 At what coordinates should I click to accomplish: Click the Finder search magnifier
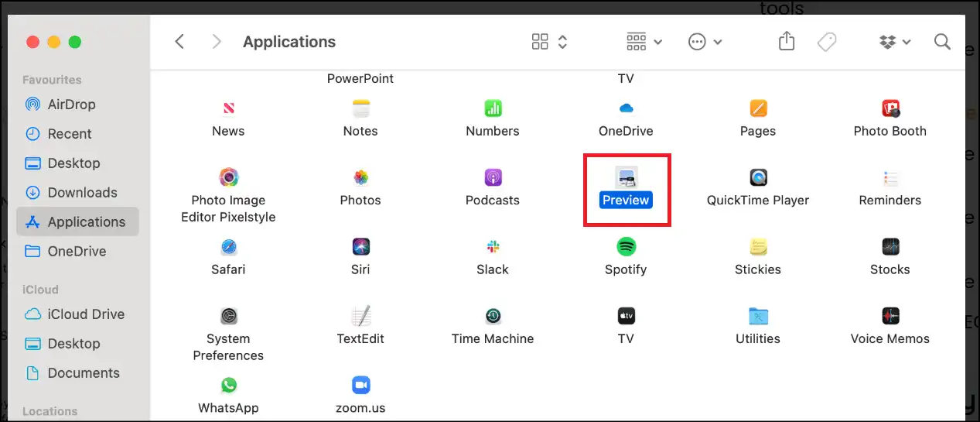(942, 42)
